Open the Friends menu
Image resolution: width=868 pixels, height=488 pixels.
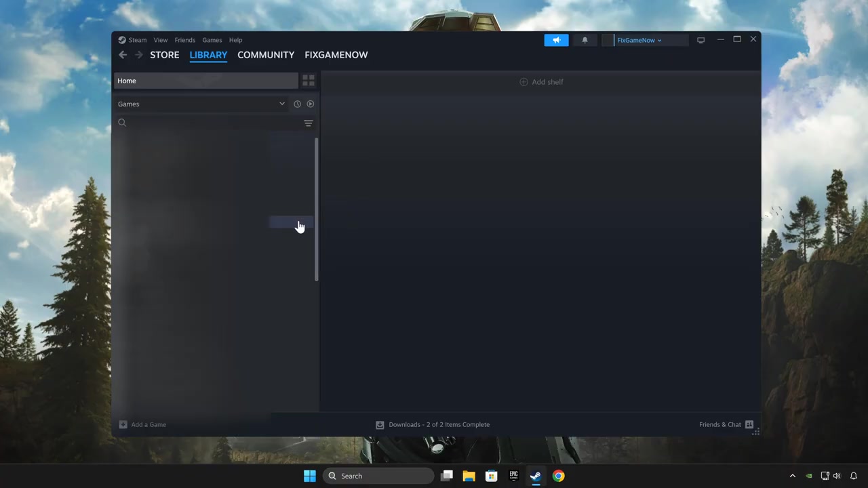coord(184,40)
